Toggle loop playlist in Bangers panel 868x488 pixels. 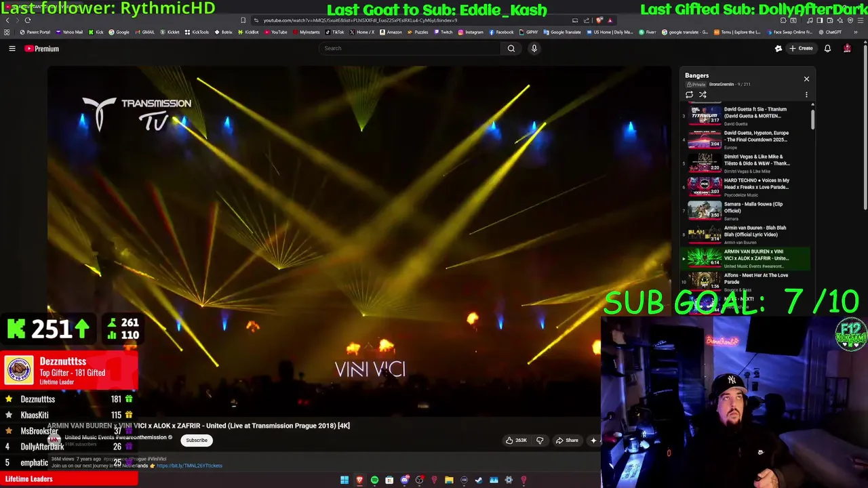point(689,94)
